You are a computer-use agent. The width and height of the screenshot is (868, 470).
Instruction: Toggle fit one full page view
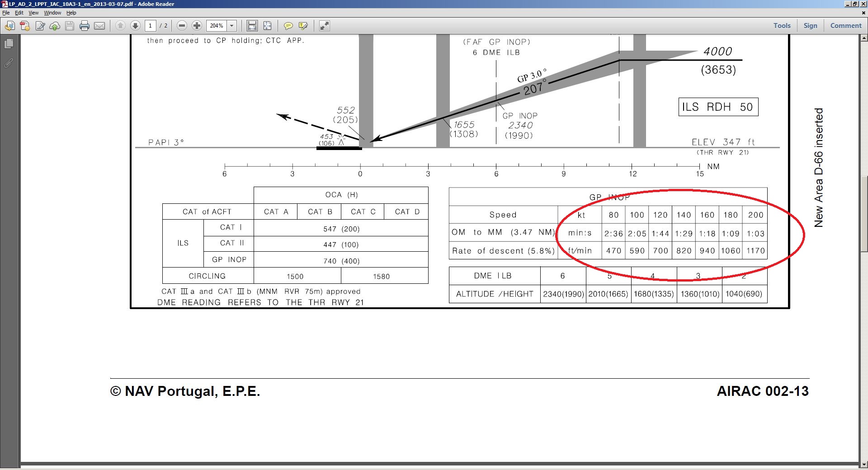pos(267,26)
